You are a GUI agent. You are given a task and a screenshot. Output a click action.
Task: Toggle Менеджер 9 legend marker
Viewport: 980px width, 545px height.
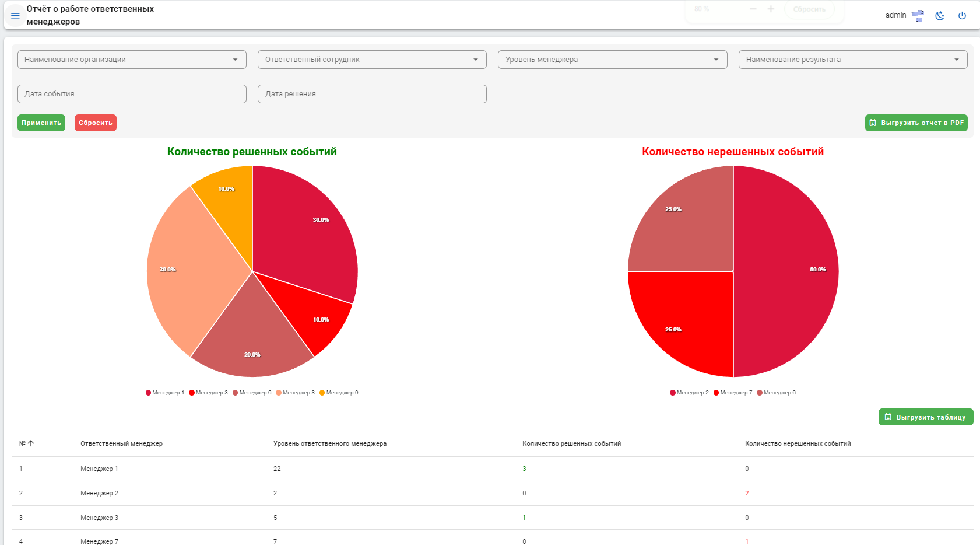tap(322, 393)
